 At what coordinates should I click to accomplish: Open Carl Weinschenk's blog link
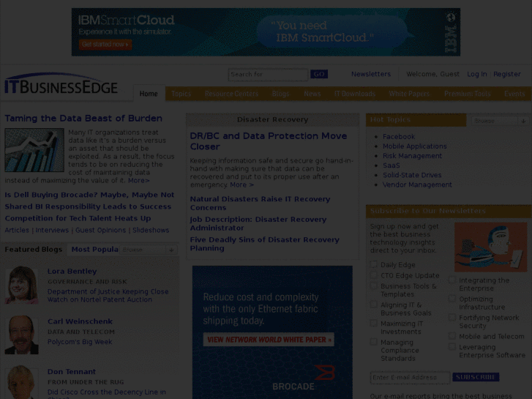pos(80,321)
